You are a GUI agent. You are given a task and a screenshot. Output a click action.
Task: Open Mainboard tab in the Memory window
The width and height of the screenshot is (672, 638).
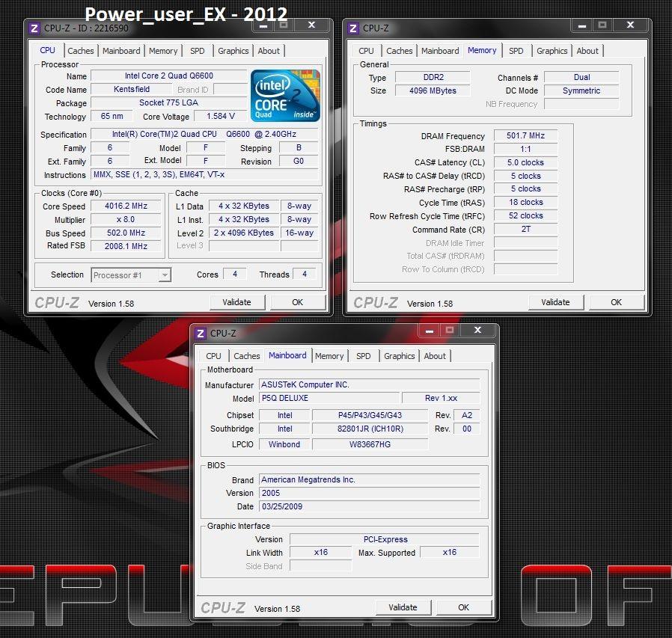click(440, 51)
